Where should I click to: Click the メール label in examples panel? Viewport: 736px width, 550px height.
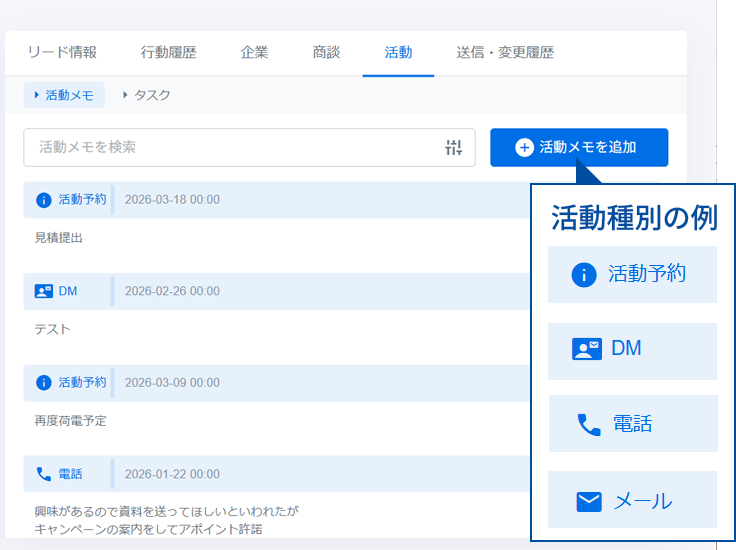(x=643, y=502)
